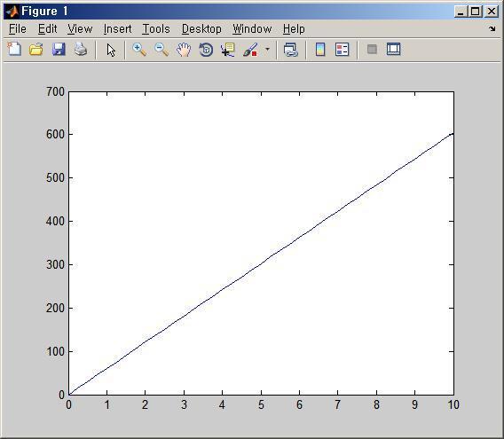Open the File menu
504x439 pixels.
(x=18, y=29)
